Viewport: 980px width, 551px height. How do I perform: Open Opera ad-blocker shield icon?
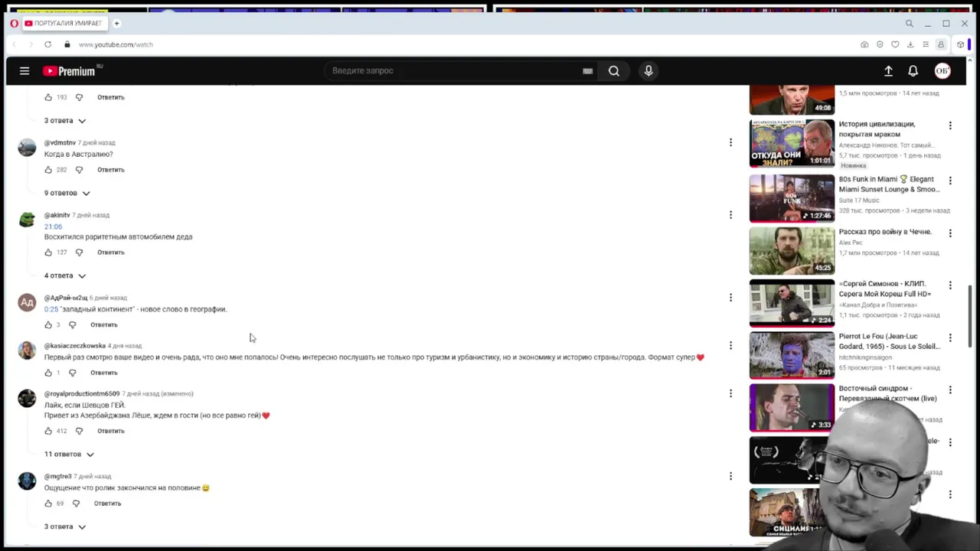point(880,44)
